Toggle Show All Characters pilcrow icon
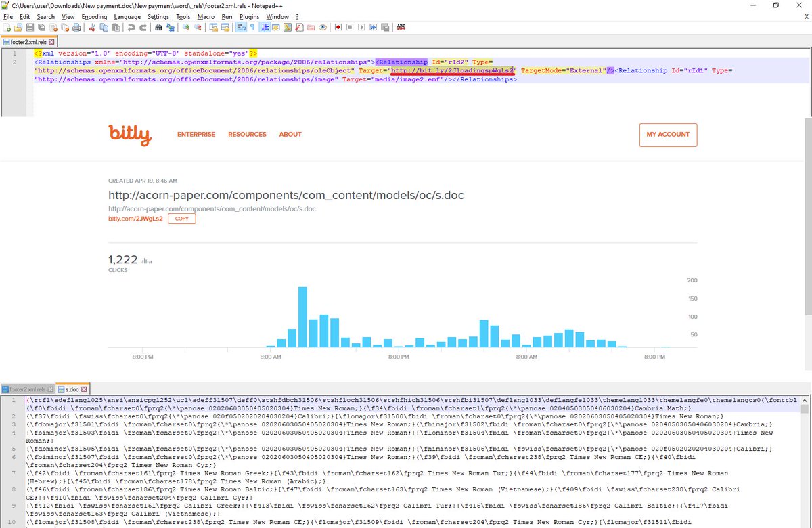The image size is (812, 528). click(252, 28)
